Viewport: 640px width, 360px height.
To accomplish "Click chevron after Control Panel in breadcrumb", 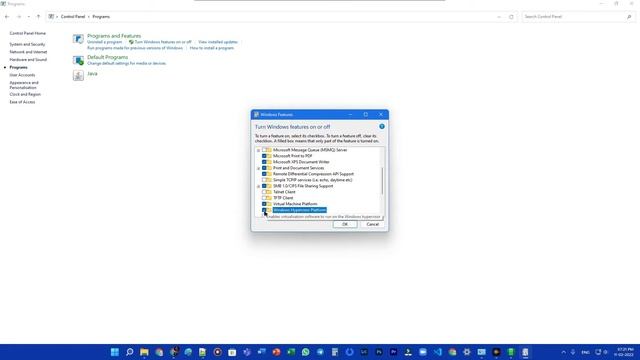I will (x=89, y=17).
